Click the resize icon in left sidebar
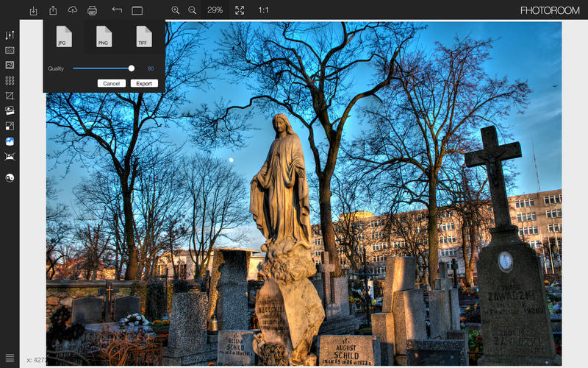Viewport: 588px width, 368px height. pyautogui.click(x=10, y=126)
